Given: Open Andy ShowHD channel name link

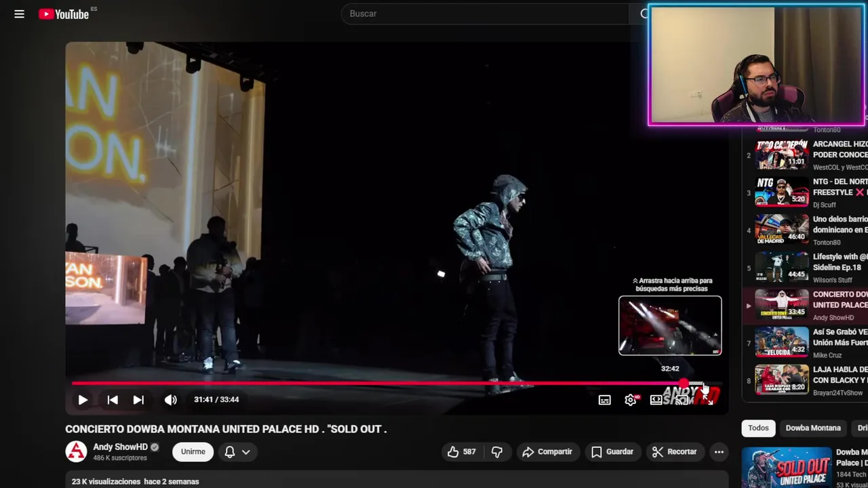Looking at the screenshot, I should 120,447.
